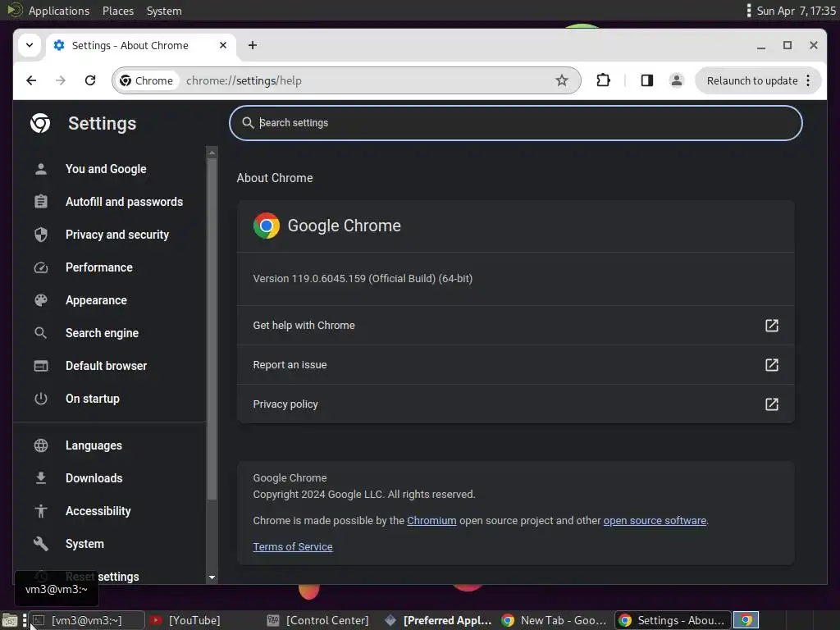The image size is (840, 630).
Task: Open Chrome's three-dot menu
Action: 808,80
